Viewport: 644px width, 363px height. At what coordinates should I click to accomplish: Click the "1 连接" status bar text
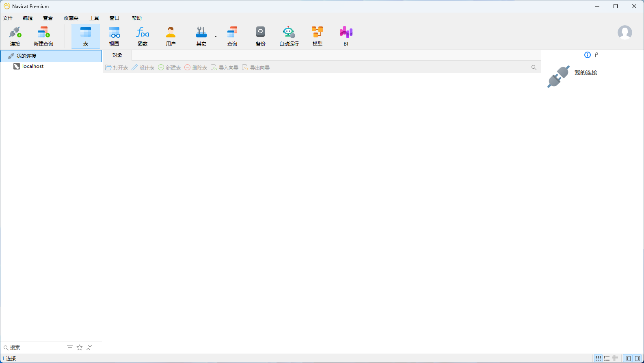coord(9,359)
